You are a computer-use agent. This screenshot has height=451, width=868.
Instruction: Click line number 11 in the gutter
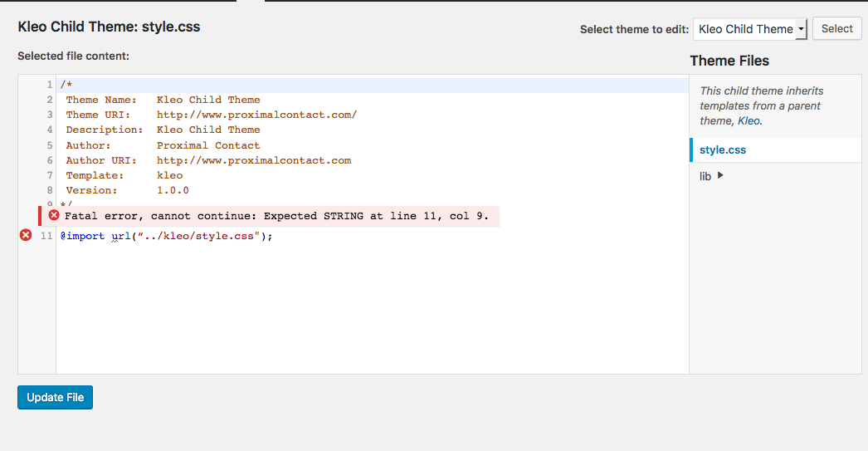click(46, 236)
